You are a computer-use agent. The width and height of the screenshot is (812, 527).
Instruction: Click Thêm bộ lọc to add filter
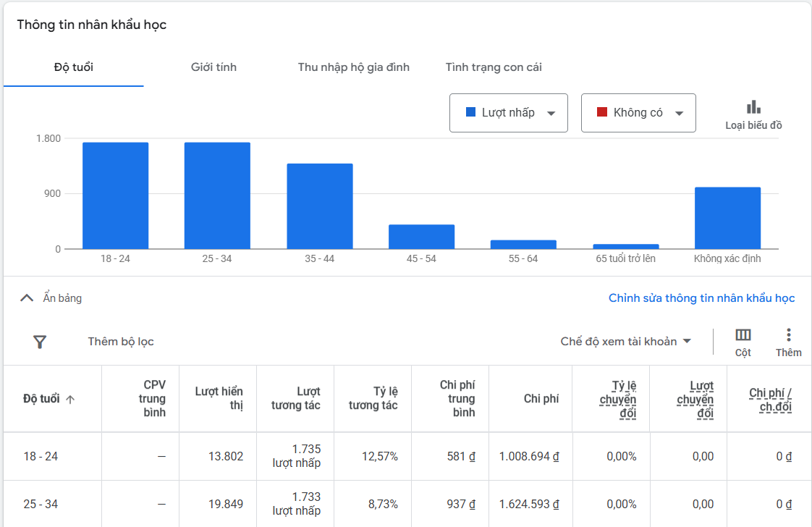121,342
